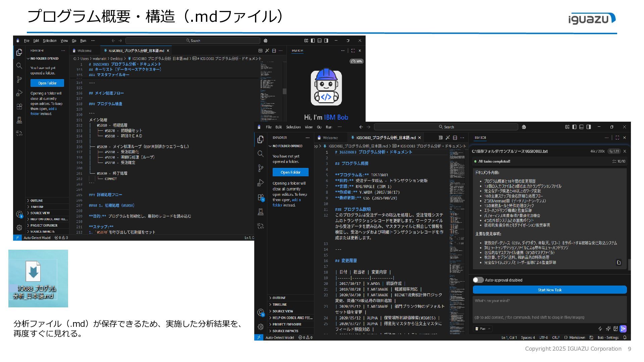Image resolution: width=644 pixels, height=362 pixels.
Task: Toggle bottom panel in the front window title bar
Action: 581,127
